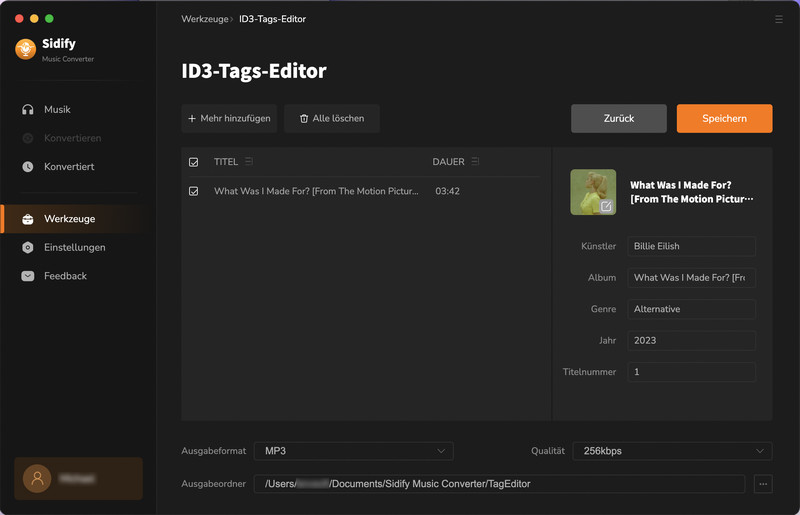Uncheck the What Was I Made For track
The image size is (800, 515).
[193, 191]
